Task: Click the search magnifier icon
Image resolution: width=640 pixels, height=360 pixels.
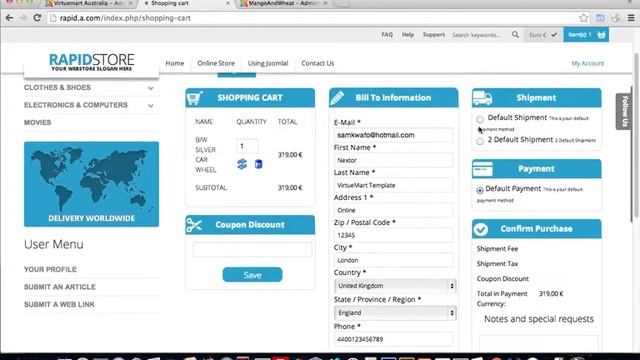Action: pos(516,35)
